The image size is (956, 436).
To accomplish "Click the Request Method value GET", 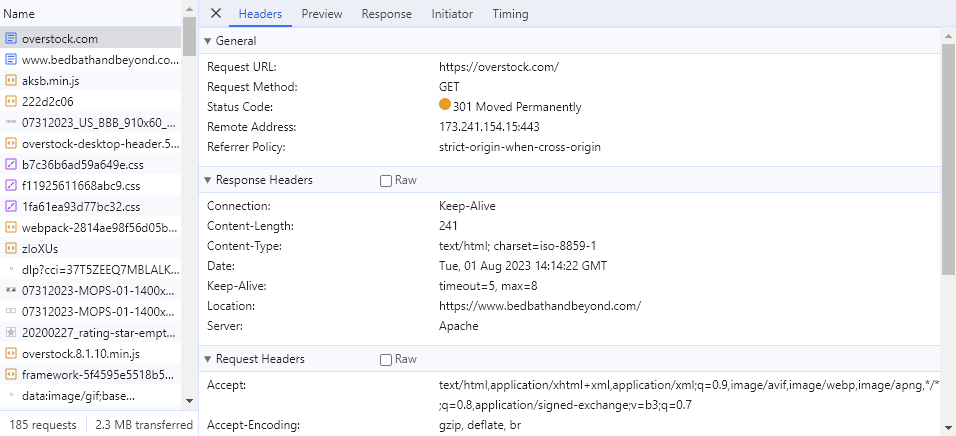I will coord(449,87).
